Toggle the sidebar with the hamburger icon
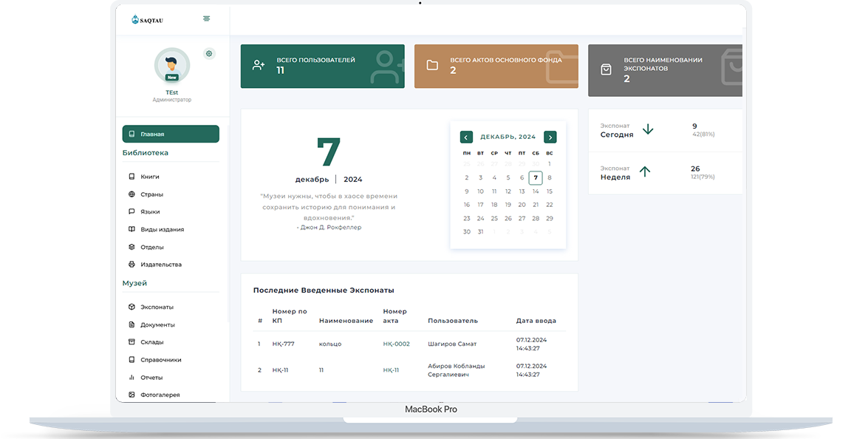 (206, 18)
